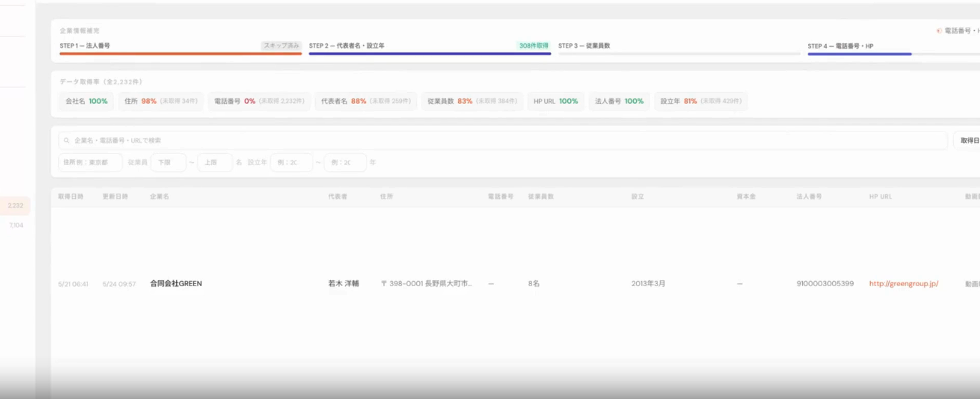980x399 pixels.
Task: Click the 設立年 81% stat chip
Action: 701,101
